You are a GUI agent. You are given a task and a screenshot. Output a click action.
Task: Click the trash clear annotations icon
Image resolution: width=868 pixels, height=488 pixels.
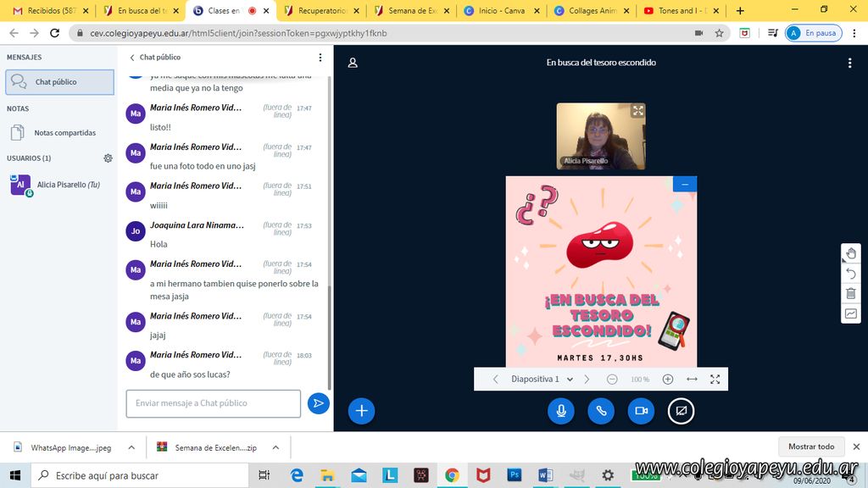[x=851, y=294]
